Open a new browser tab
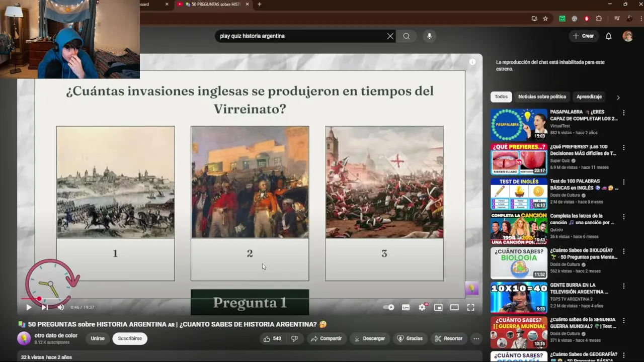This screenshot has height=362, width=644. [260, 5]
